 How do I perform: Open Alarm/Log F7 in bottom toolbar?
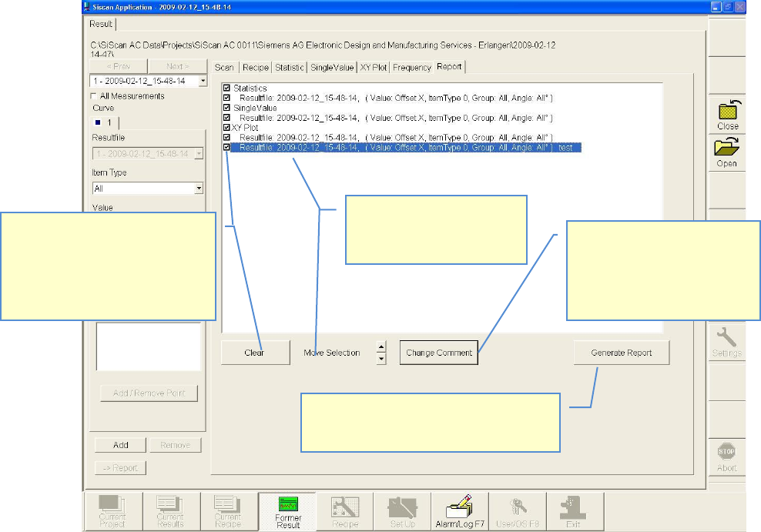pyautogui.click(x=460, y=511)
